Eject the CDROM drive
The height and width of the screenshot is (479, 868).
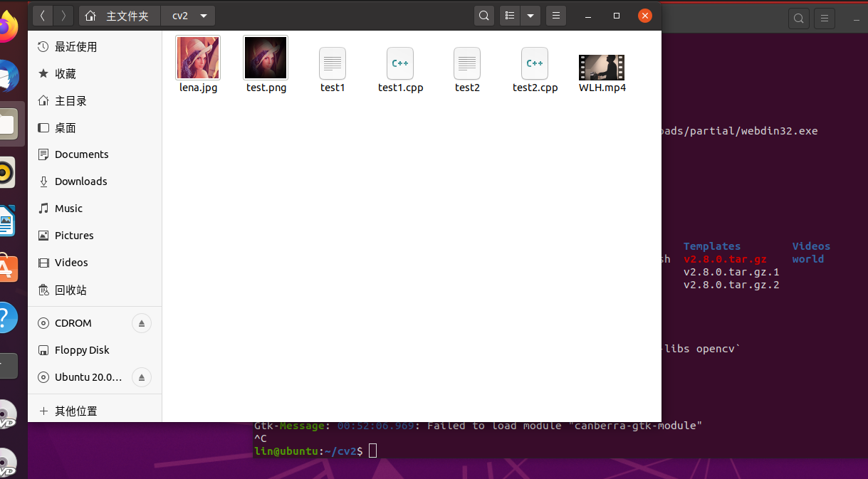[x=141, y=323]
